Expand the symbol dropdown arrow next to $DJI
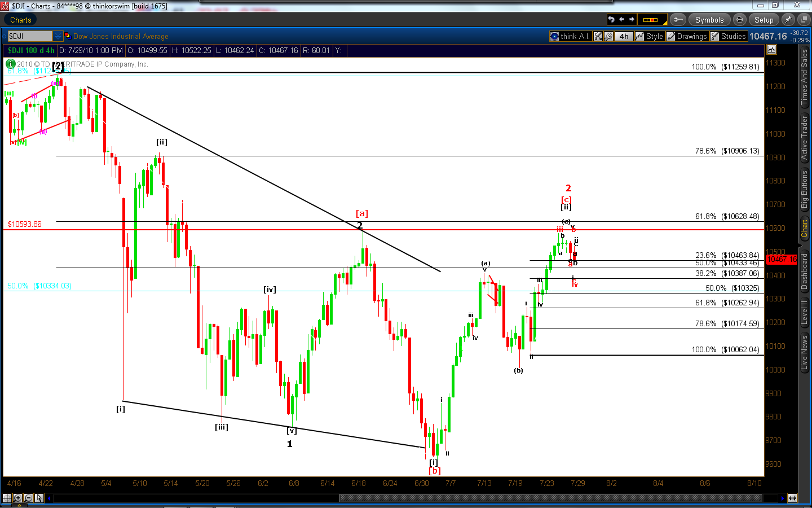812x508 pixels. (58, 36)
